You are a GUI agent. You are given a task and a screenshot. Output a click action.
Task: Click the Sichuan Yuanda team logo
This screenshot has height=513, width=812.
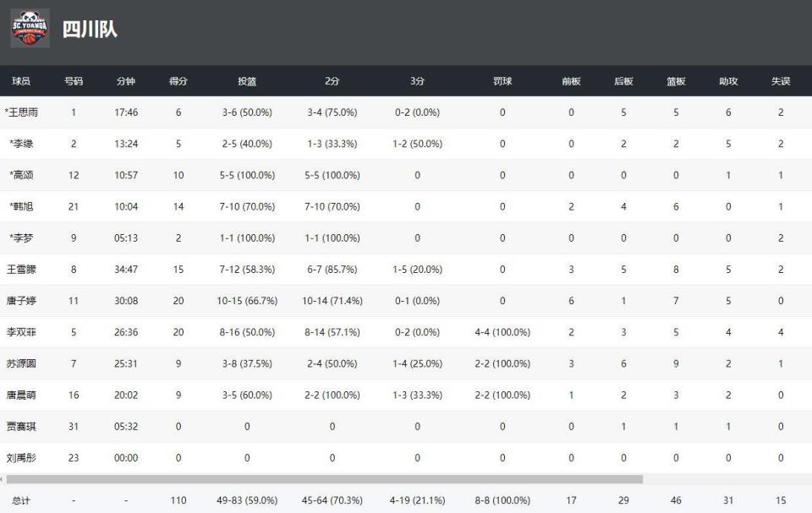tap(30, 28)
